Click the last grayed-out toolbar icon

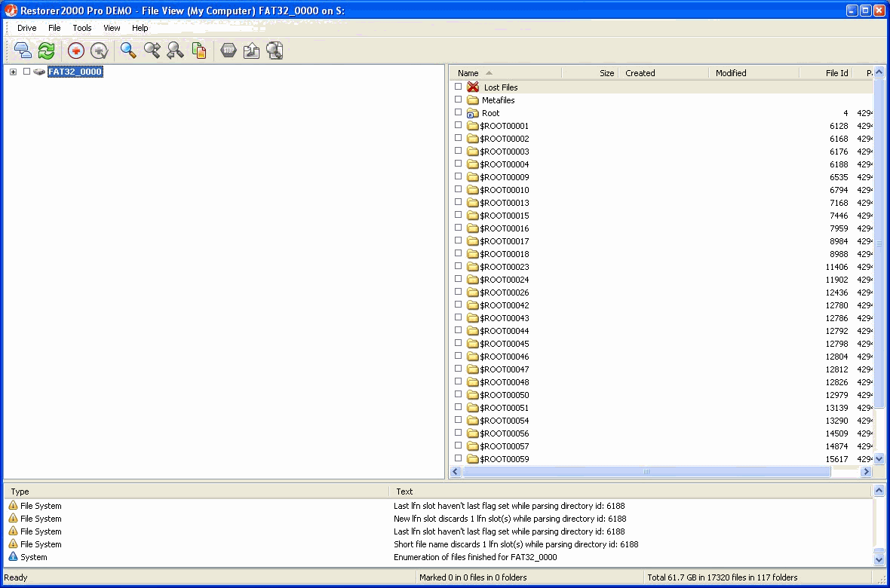[275, 51]
